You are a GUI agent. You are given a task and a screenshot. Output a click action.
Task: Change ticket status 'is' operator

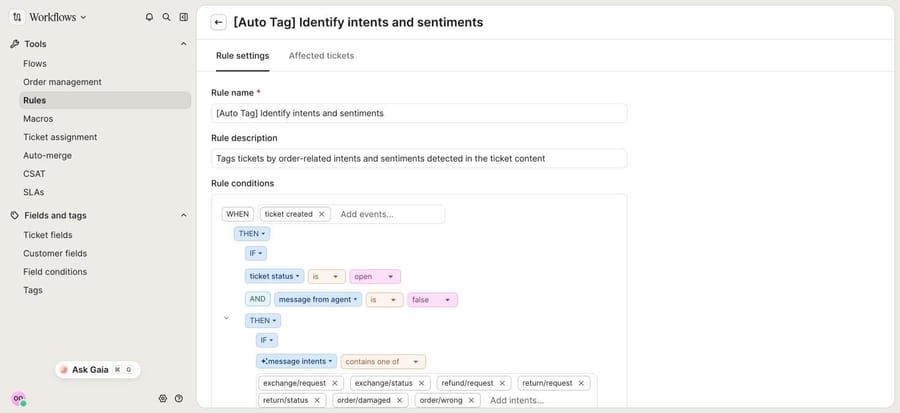tap(327, 276)
